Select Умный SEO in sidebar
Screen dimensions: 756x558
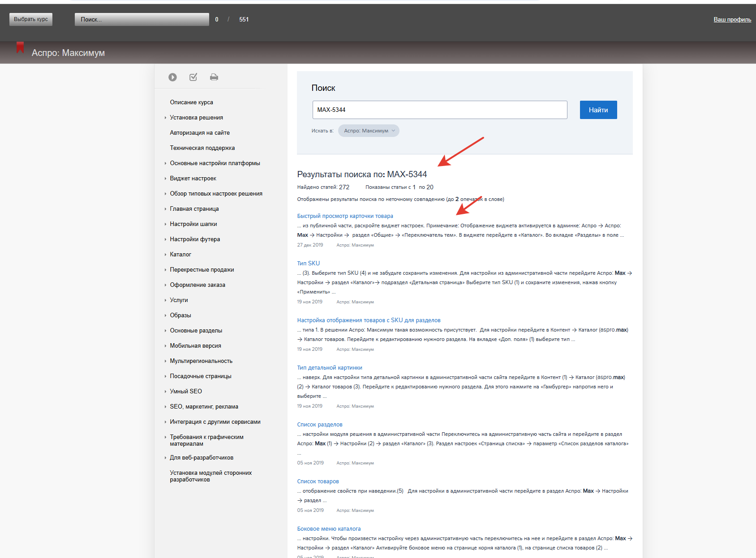[186, 392]
